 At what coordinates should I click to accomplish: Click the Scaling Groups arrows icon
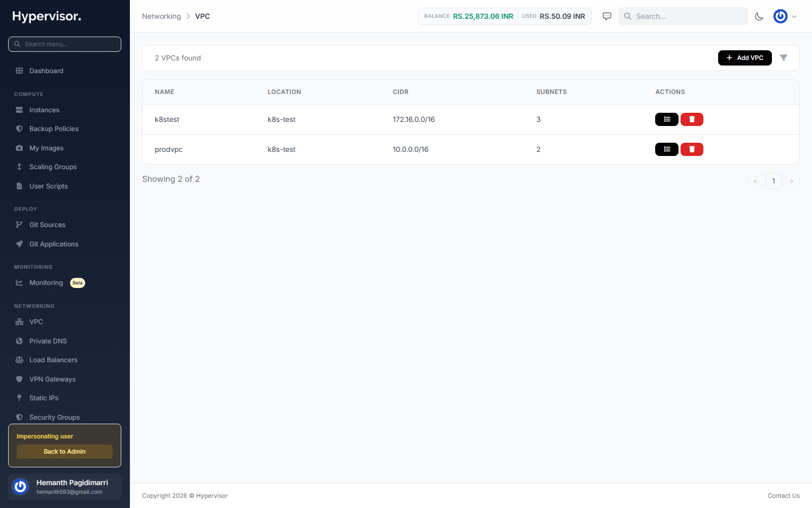point(19,167)
